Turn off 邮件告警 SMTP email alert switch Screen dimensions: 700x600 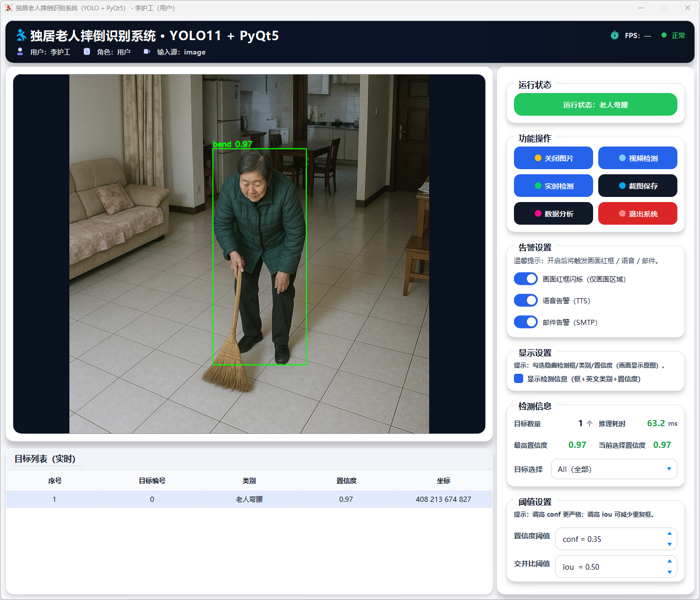(526, 322)
